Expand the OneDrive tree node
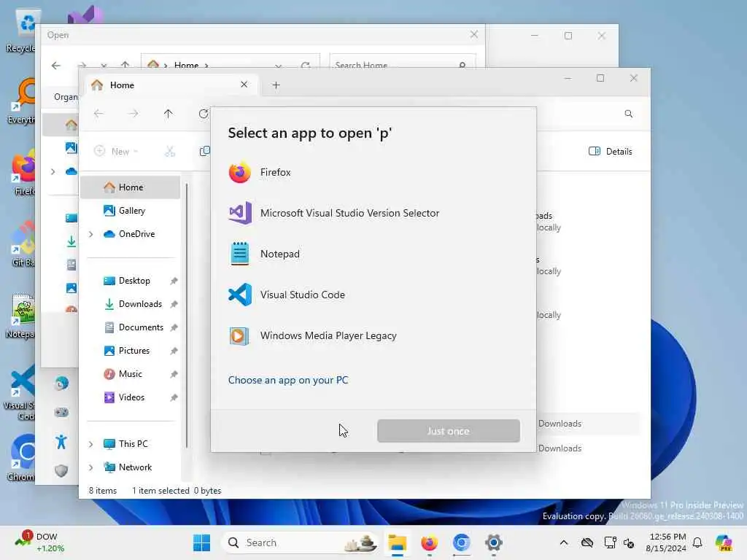This screenshot has width=747, height=560. (91, 234)
